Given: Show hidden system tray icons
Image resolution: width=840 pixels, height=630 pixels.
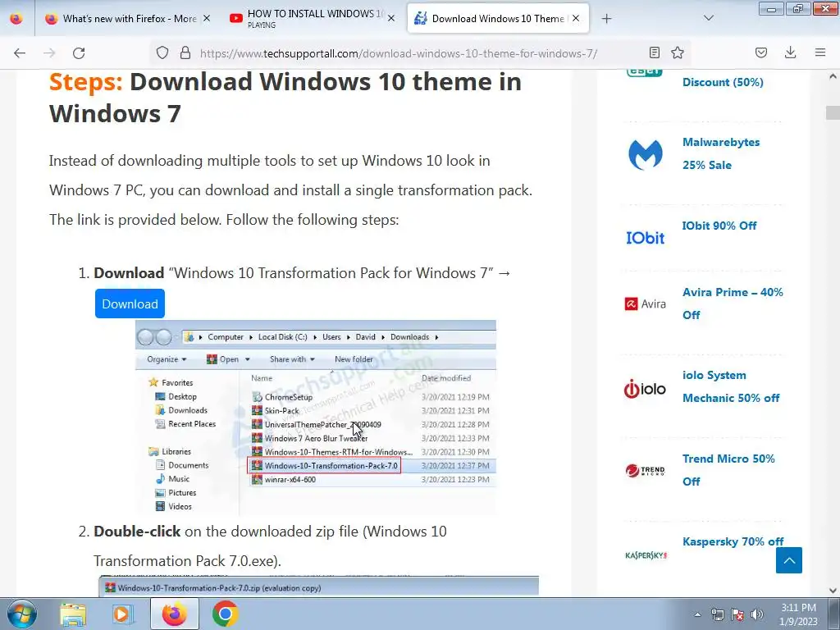Looking at the screenshot, I should click(697, 614).
